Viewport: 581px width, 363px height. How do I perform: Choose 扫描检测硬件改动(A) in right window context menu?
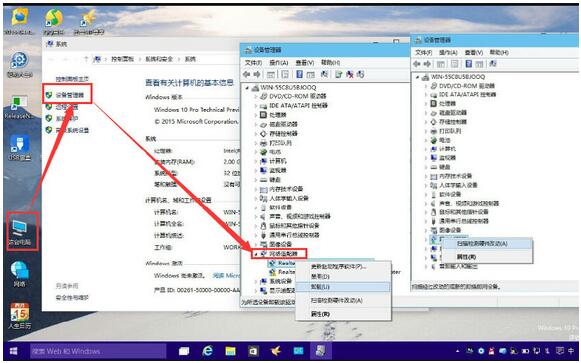[x=487, y=244]
